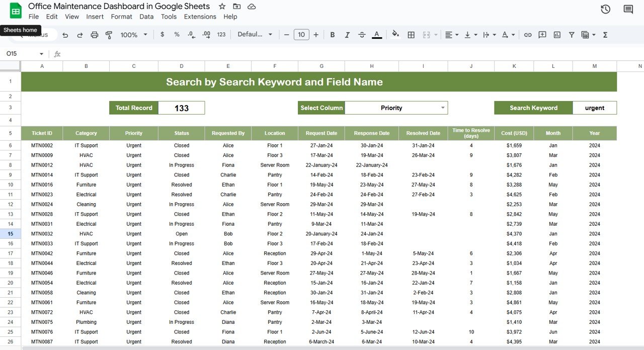The image size is (644, 350).
Task: Format values as currency
Action: [162, 35]
